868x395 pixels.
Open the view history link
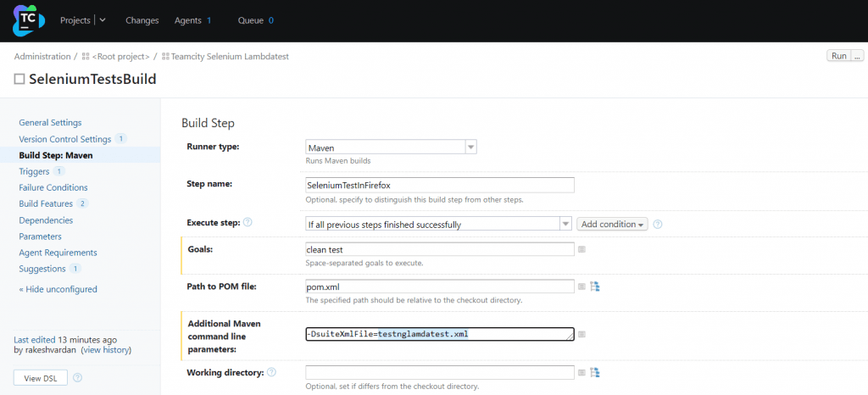click(x=106, y=349)
